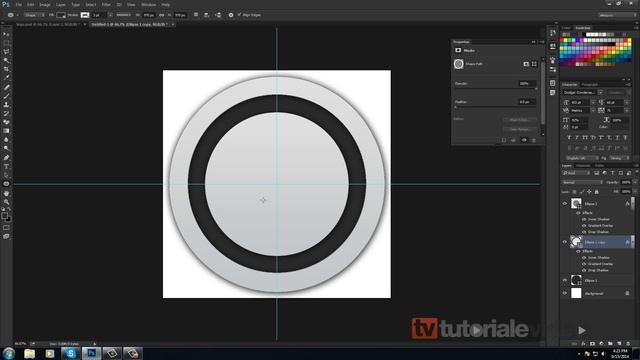The height and width of the screenshot is (360, 640).
Task: Select the Eyedropper tool
Action: point(6,78)
